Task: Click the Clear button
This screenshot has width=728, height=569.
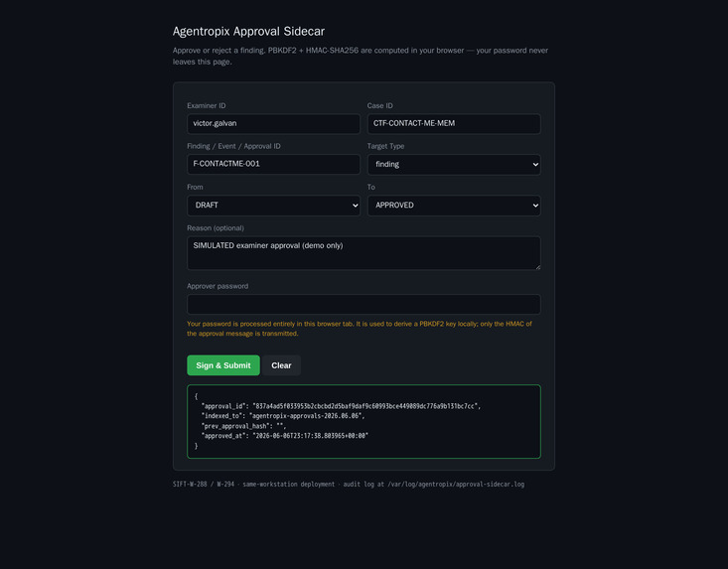Action: click(281, 365)
